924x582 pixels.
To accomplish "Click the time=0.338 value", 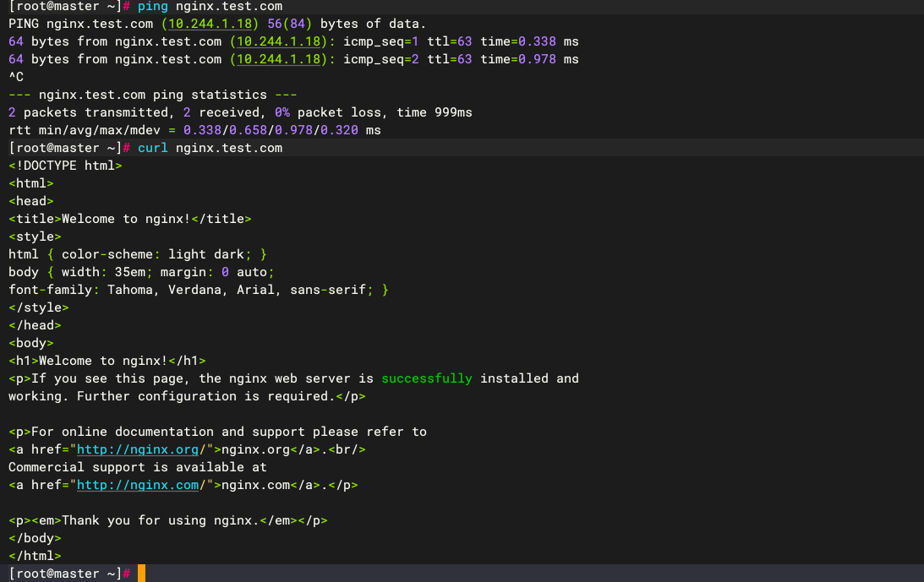I will pos(518,42).
